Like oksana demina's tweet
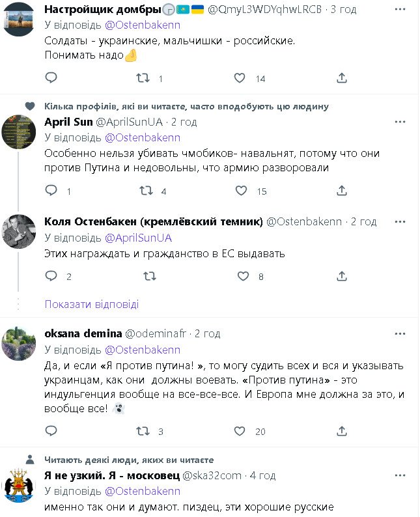This screenshot has height=517, width=420. [x=241, y=430]
